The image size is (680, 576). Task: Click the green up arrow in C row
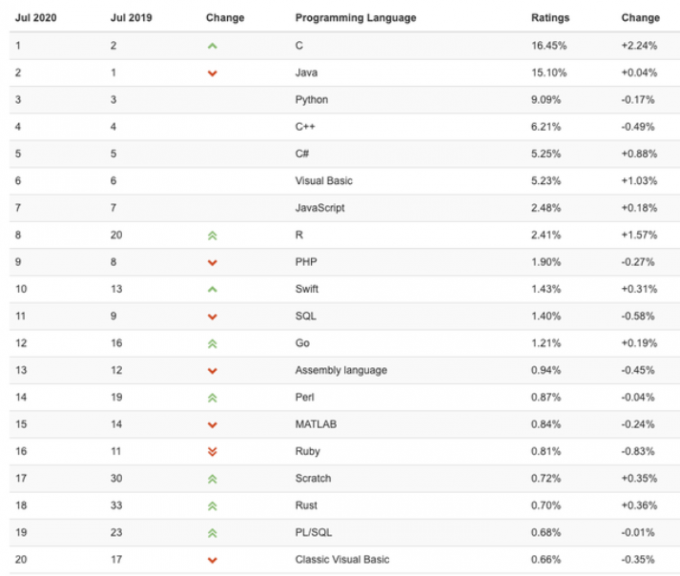pos(212,46)
